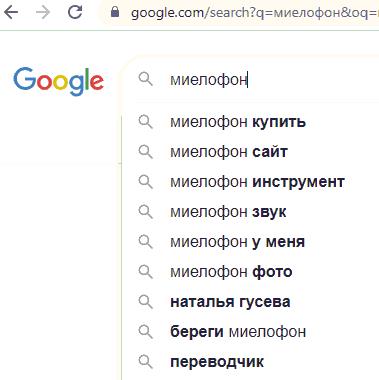Click magnifier icon beside 'миелофон купить'

[145, 122]
